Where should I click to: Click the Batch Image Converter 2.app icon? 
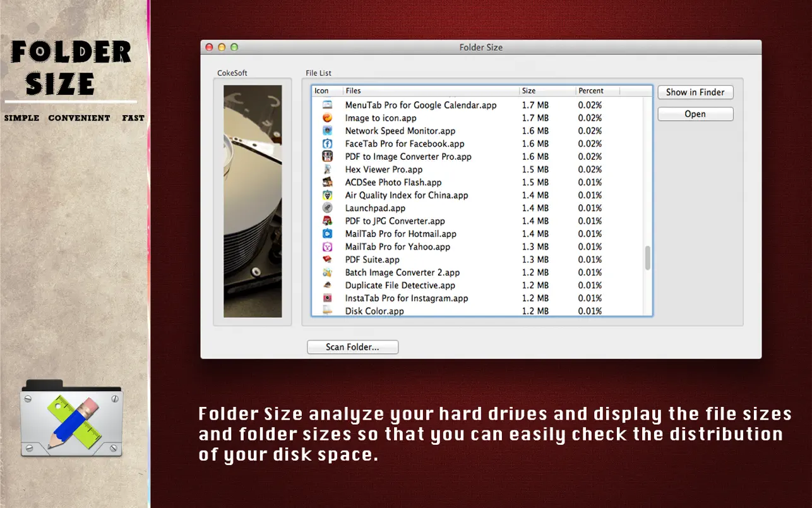pyautogui.click(x=328, y=272)
